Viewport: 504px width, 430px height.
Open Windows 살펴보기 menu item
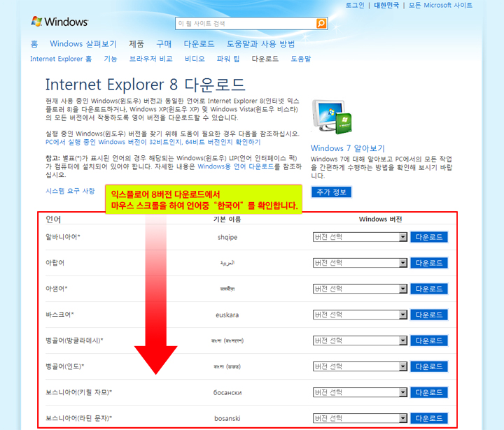pyautogui.click(x=83, y=43)
